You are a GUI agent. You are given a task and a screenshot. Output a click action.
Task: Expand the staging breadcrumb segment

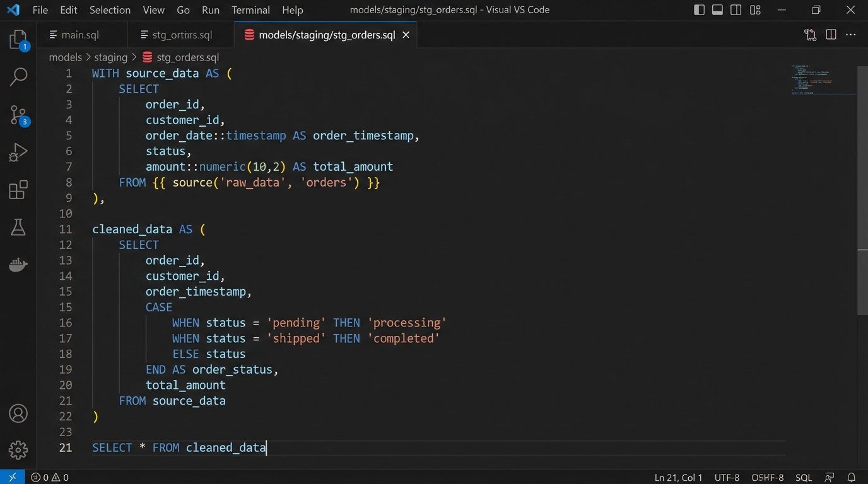110,57
